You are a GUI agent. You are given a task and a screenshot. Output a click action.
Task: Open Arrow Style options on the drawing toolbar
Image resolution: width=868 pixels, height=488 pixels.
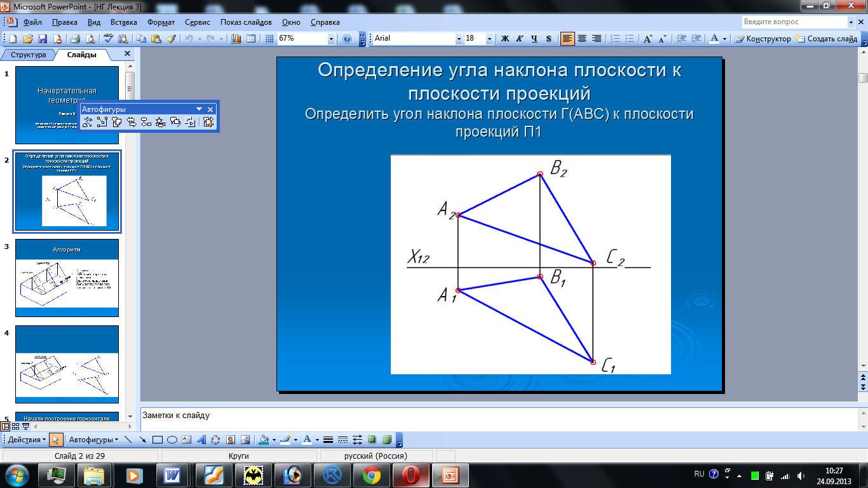[x=357, y=440]
